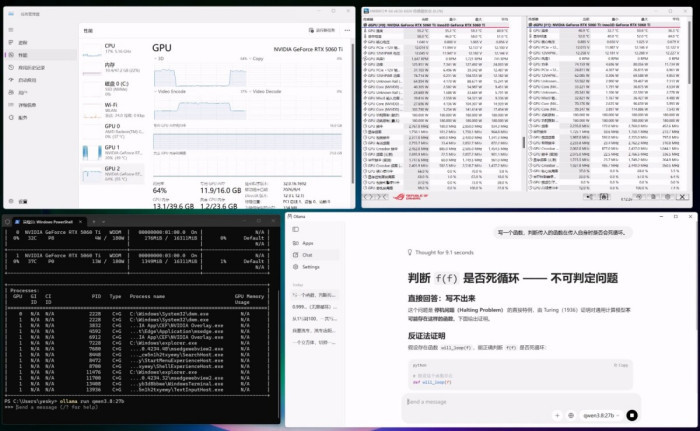Click HWiNFO close sensors X button
Image resolution: width=700 pixels, height=431 pixels.
(x=682, y=197)
